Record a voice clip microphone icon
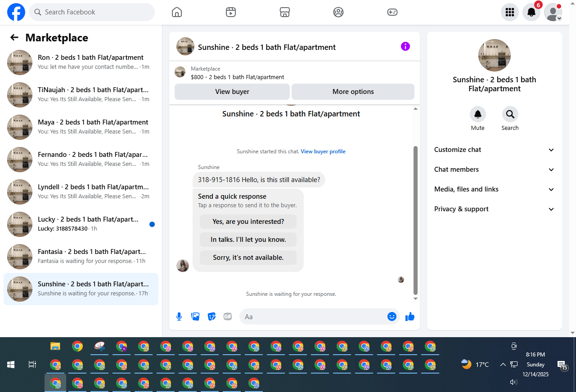Image resolution: width=576 pixels, height=392 pixels. 179,316
